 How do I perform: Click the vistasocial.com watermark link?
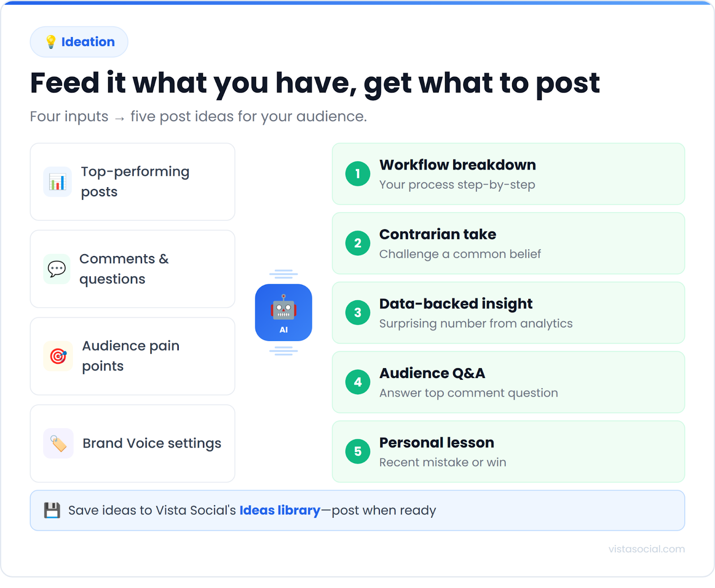[x=646, y=549]
